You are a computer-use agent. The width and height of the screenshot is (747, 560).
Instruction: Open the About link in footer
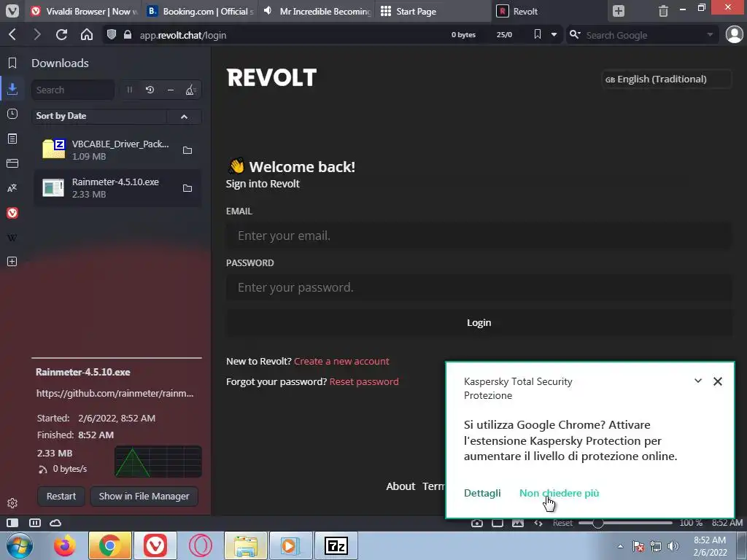(400, 486)
